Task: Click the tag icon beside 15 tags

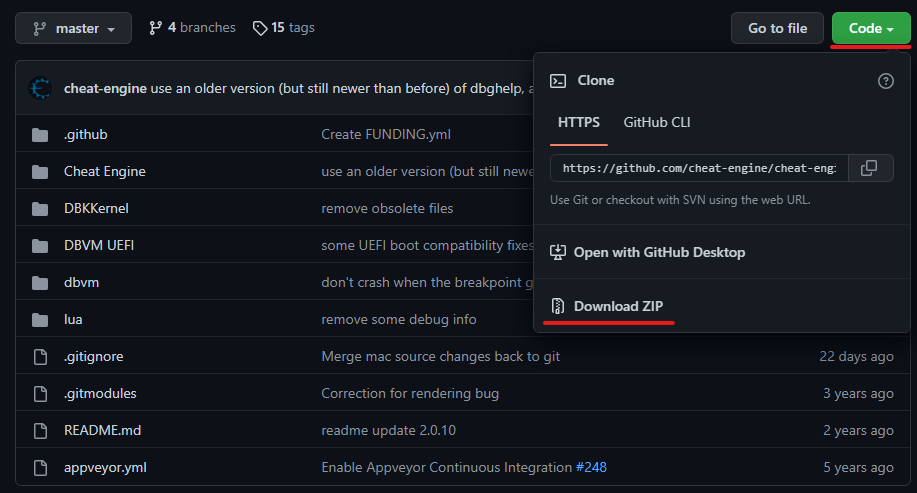Action: pos(260,28)
